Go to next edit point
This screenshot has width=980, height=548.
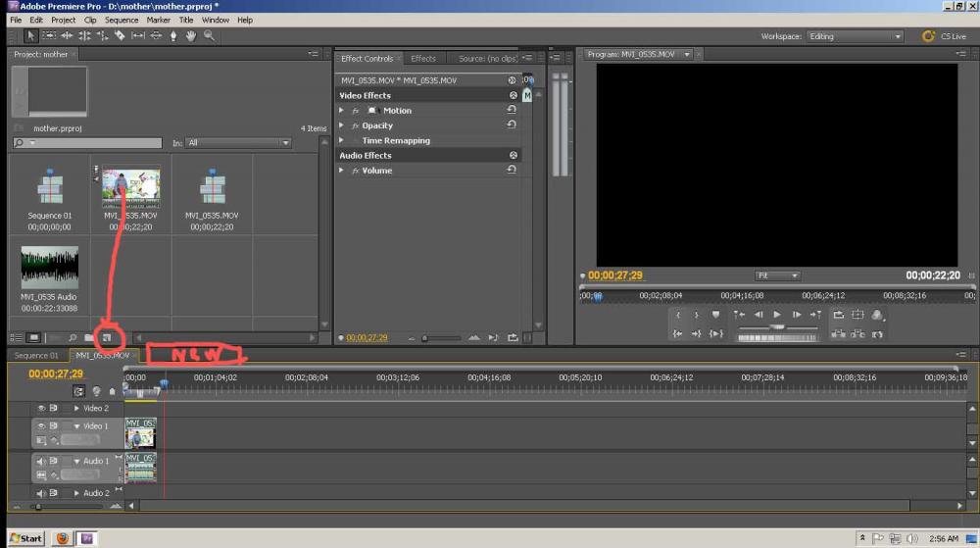coord(815,315)
